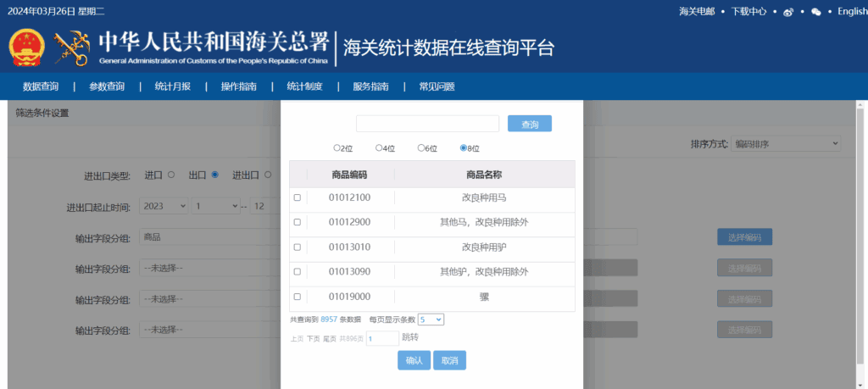Open the 排序方式 sort dropdown
This screenshot has height=389, width=868.
click(786, 144)
